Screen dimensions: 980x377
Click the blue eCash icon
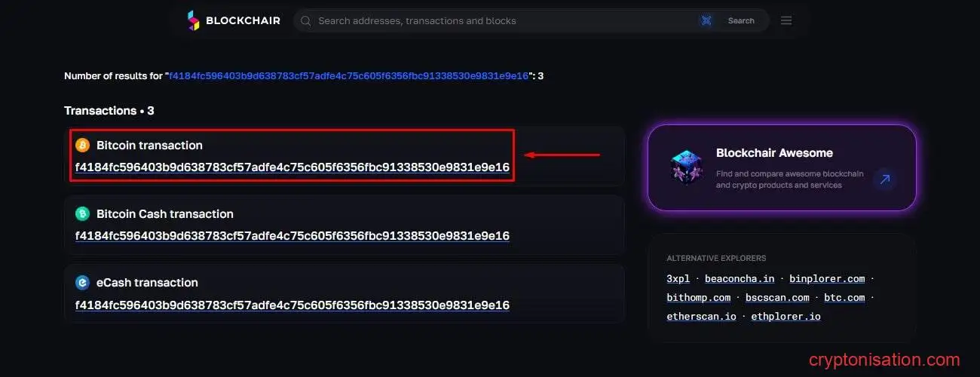click(82, 283)
